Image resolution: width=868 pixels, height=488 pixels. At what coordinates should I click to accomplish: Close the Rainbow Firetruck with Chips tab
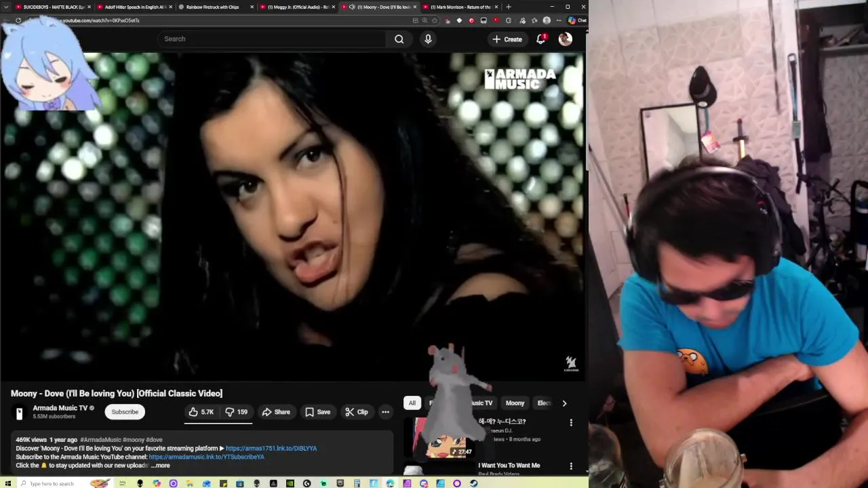coord(252,7)
